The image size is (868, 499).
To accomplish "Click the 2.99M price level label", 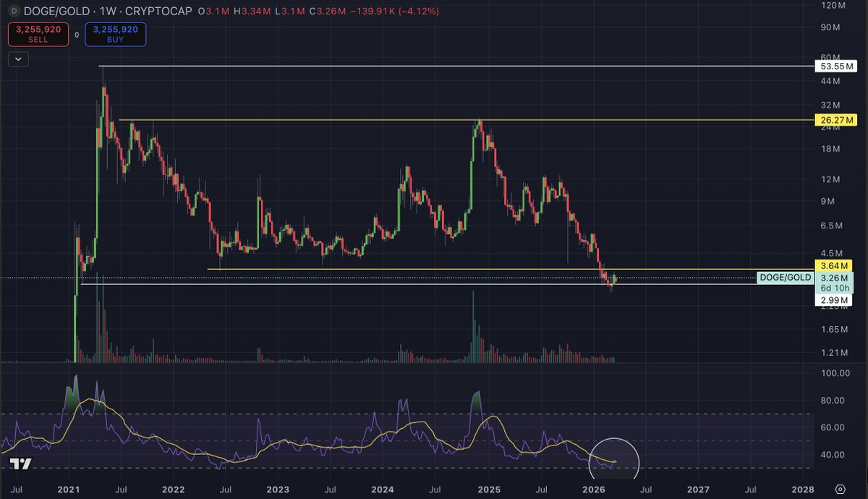I will (835, 299).
